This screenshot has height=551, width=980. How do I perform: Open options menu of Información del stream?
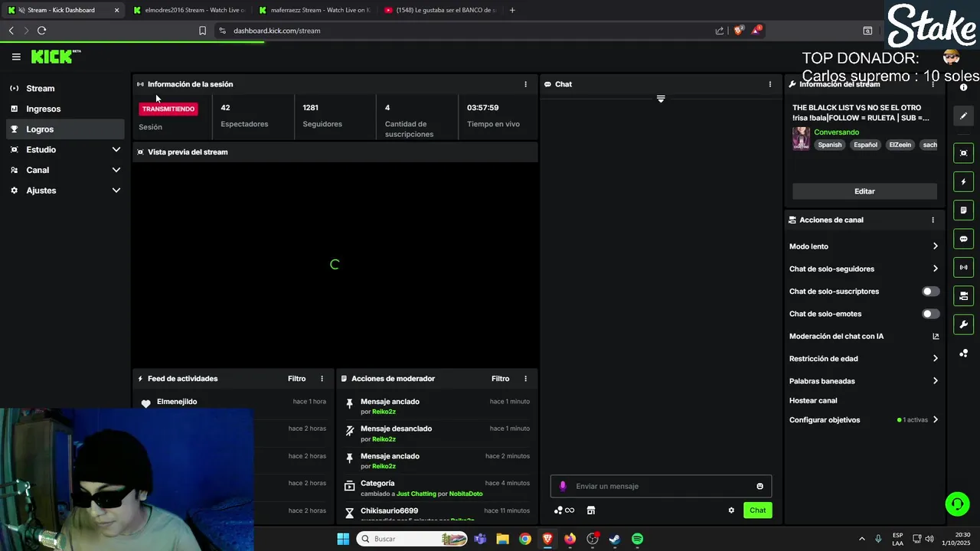(x=933, y=84)
